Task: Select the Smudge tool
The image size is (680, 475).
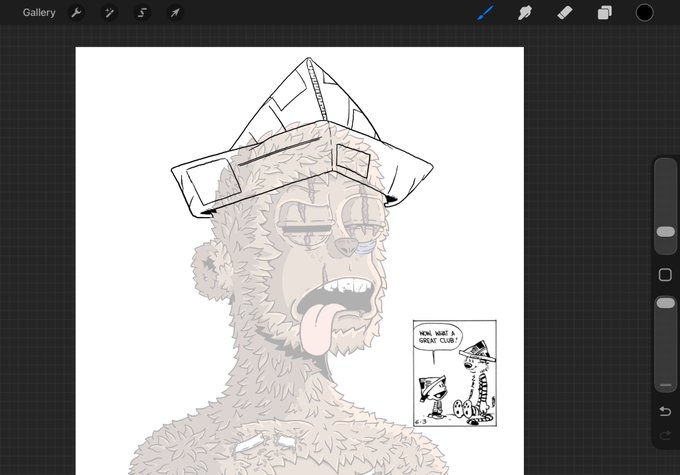Action: pyautogui.click(x=525, y=13)
